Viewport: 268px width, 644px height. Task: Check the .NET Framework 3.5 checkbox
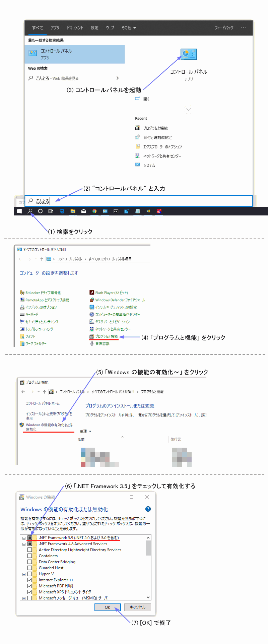tap(30, 537)
